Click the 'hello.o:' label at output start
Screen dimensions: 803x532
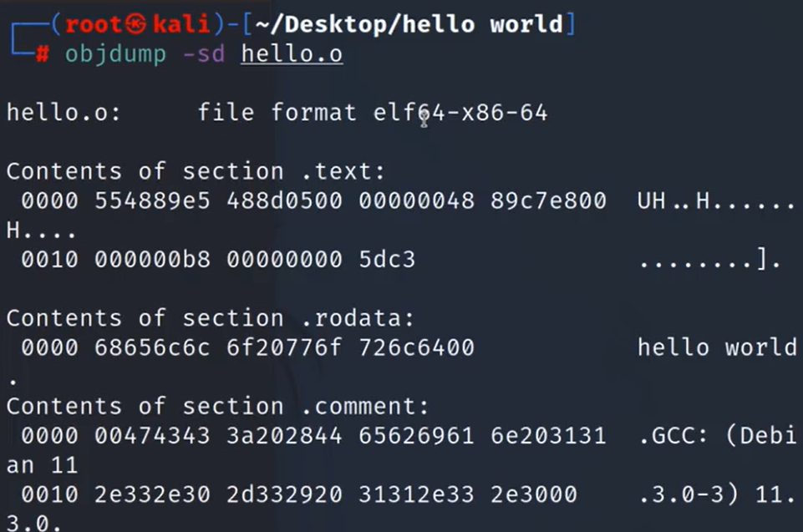[x=64, y=113]
